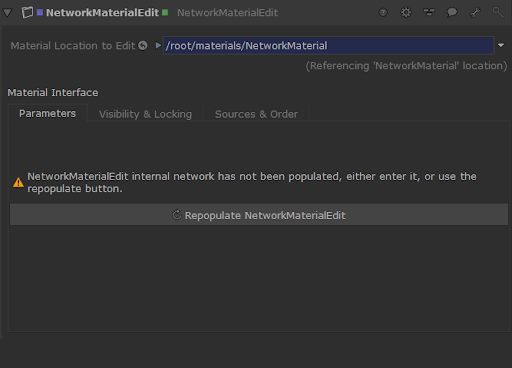Screen dimensions: 512x368
Task: Click the /root/materials/NetworkMaterial path field
Action: [x=328, y=46]
